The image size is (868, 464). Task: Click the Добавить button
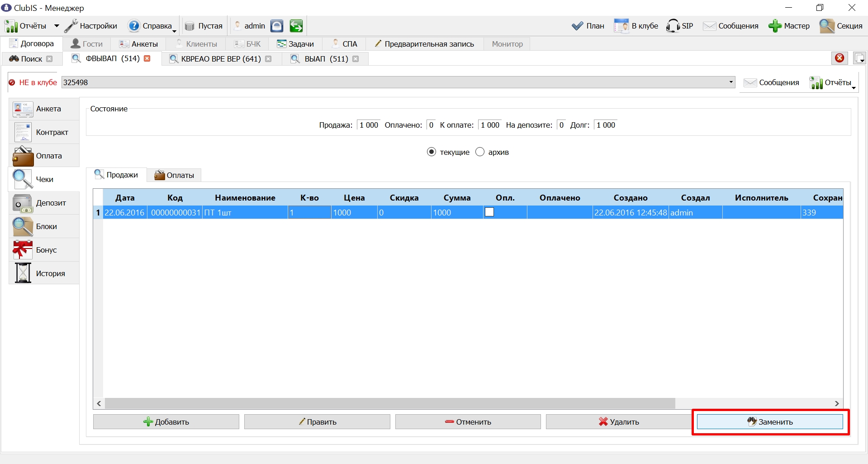[x=166, y=421]
